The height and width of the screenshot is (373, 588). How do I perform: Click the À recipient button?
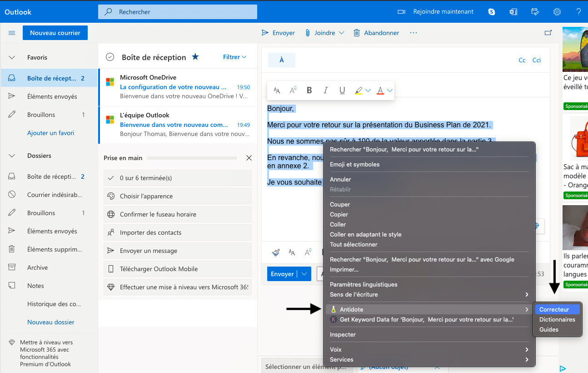click(x=282, y=60)
